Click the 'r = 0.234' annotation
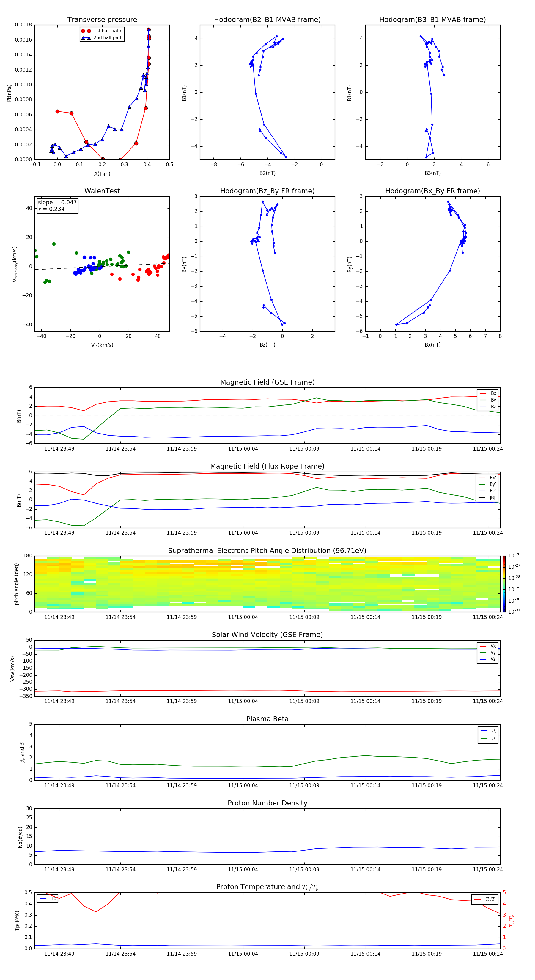 click(x=51, y=209)
